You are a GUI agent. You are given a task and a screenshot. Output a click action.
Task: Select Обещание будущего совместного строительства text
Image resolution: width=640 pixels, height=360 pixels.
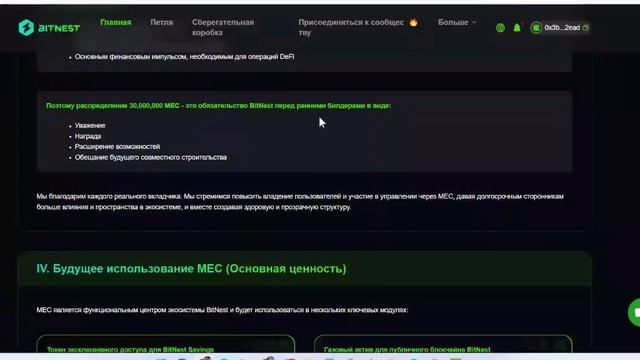click(x=151, y=157)
